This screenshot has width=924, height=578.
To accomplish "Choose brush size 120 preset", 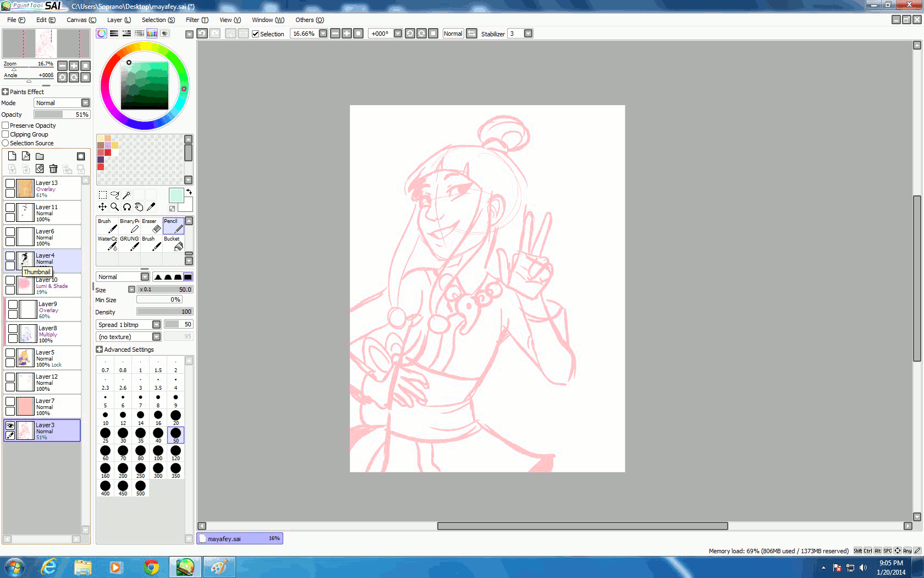I will [x=175, y=453].
